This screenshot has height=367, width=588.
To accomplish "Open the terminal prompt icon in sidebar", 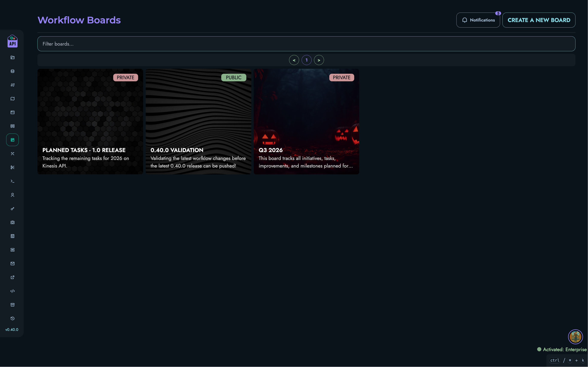I will 12,181.
